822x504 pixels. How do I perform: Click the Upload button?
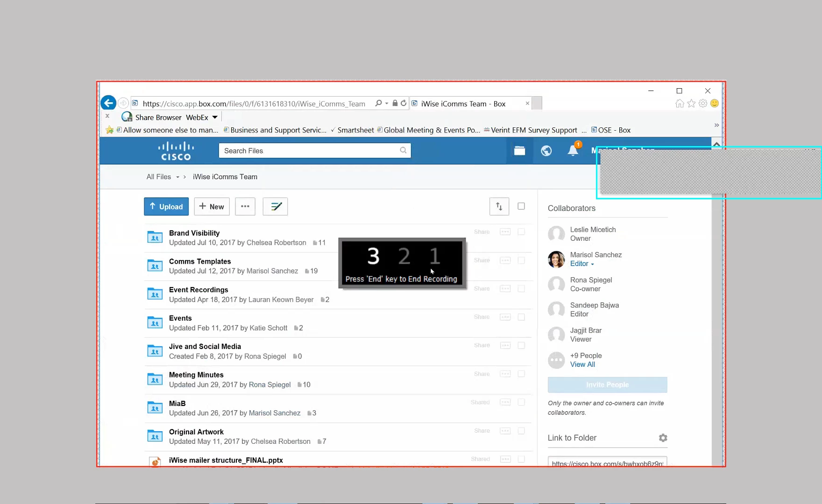point(166,206)
